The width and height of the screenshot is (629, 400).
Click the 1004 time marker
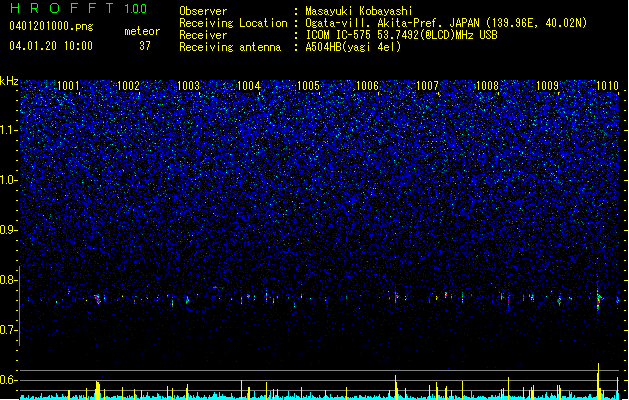248,86
